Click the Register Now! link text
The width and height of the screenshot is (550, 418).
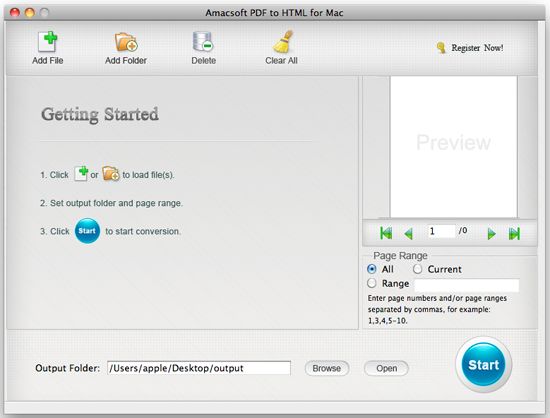click(x=477, y=48)
